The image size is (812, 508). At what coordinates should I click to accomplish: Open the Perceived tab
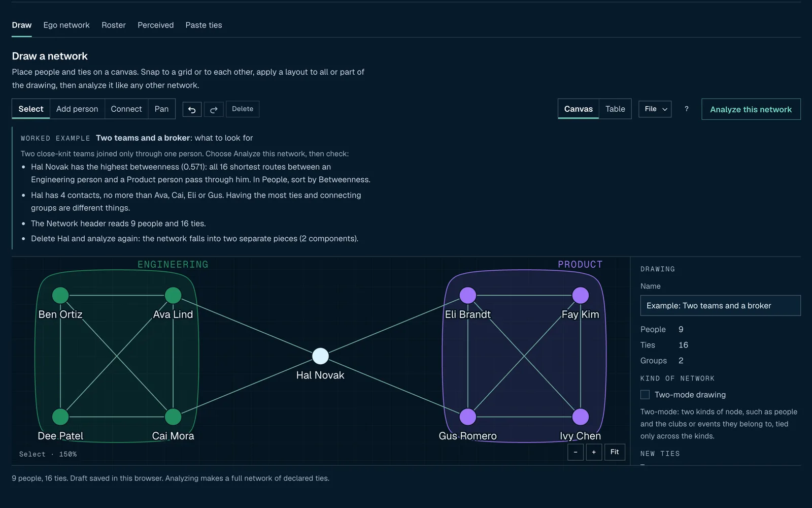pyautogui.click(x=156, y=25)
